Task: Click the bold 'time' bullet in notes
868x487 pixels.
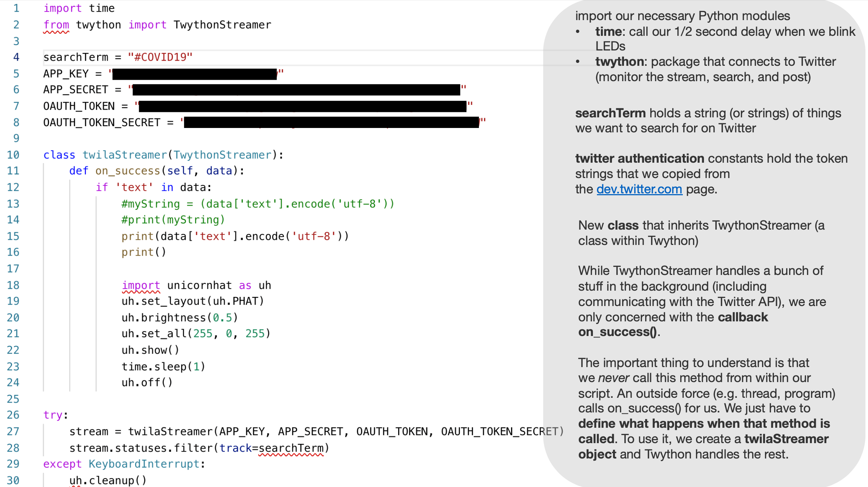Action: point(609,31)
